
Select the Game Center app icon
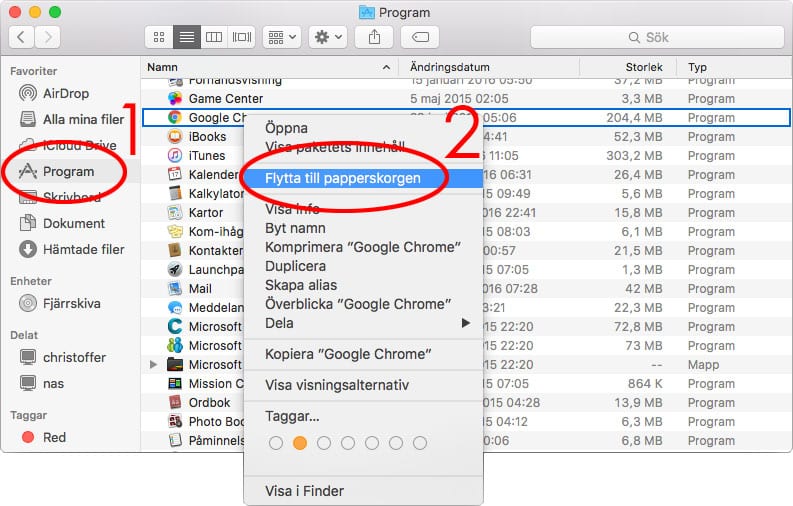pos(175,99)
